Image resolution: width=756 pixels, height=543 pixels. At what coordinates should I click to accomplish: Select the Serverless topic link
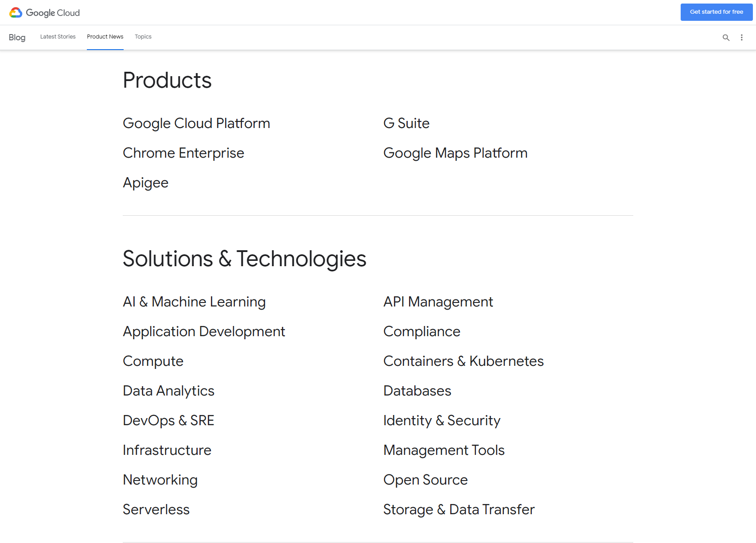156,509
